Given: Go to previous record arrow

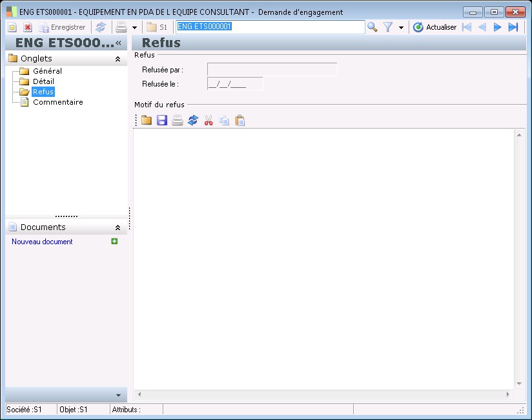Looking at the screenshot, I should 482,27.
